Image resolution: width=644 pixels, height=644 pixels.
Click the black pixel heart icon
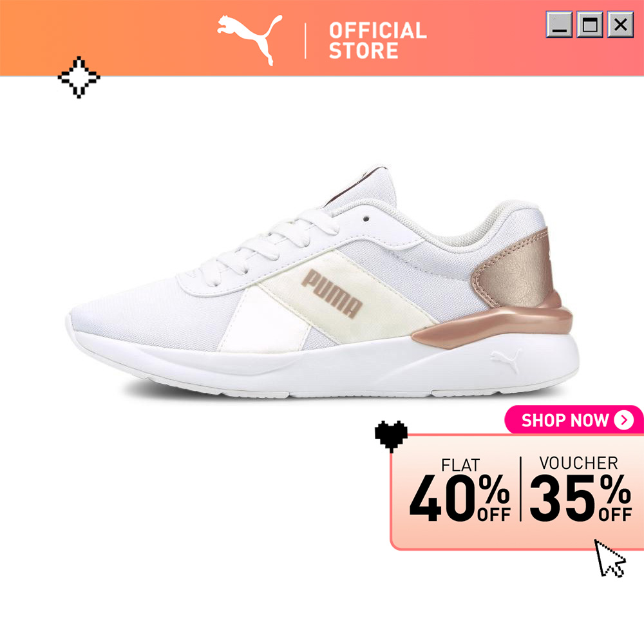tap(391, 436)
